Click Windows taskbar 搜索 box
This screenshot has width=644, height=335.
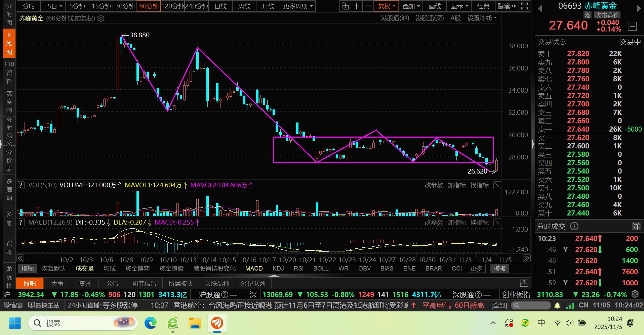83,323
